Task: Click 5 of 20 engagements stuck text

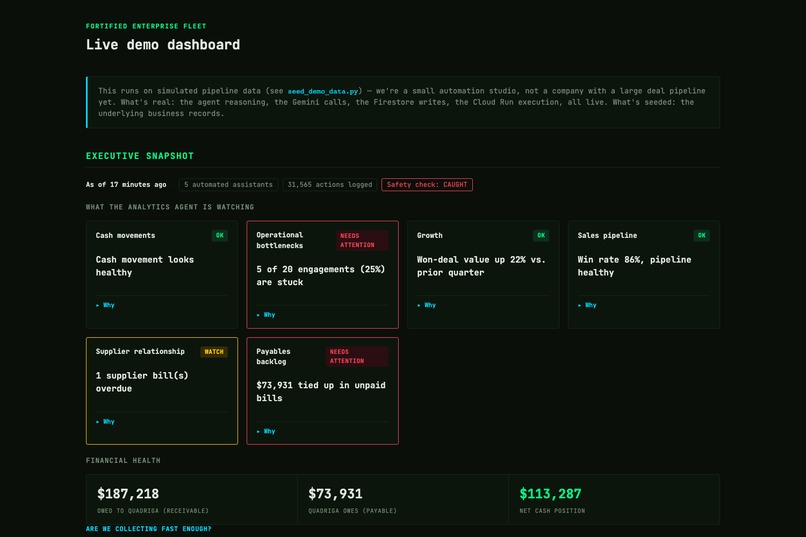Action: 321,276
